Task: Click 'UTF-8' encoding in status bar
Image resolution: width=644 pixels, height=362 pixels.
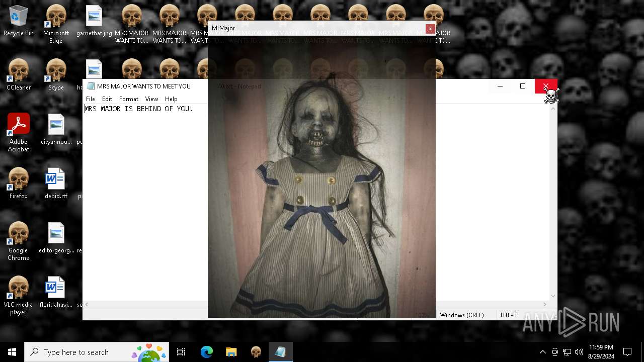Action: click(508, 315)
